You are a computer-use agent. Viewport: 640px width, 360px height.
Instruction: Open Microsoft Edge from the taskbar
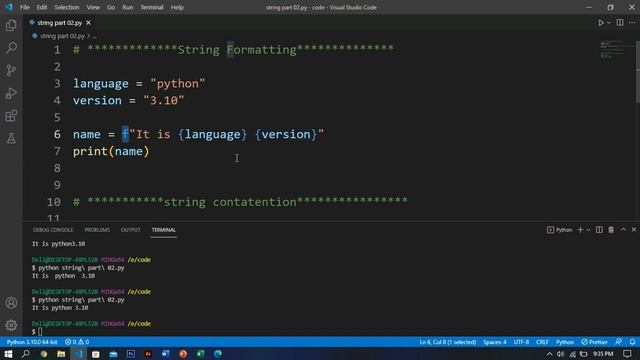click(218, 353)
